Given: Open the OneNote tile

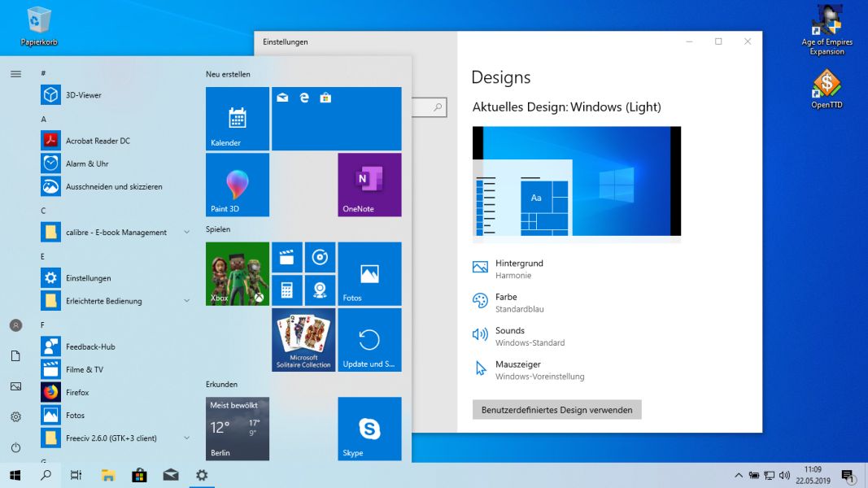Looking at the screenshot, I should click(370, 185).
